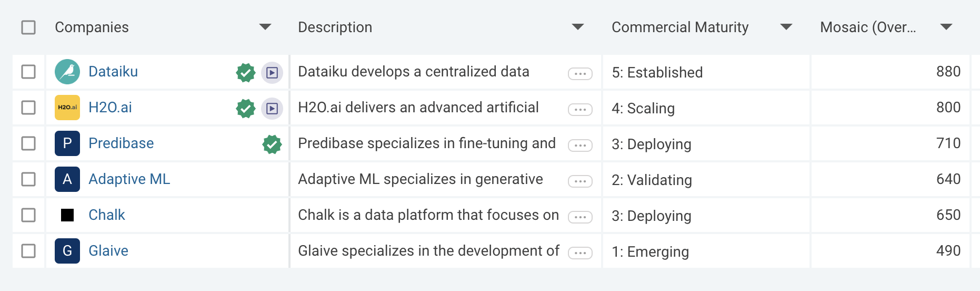980x291 pixels.
Task: Select the Adaptive ML row checkbox
Action: 28,179
